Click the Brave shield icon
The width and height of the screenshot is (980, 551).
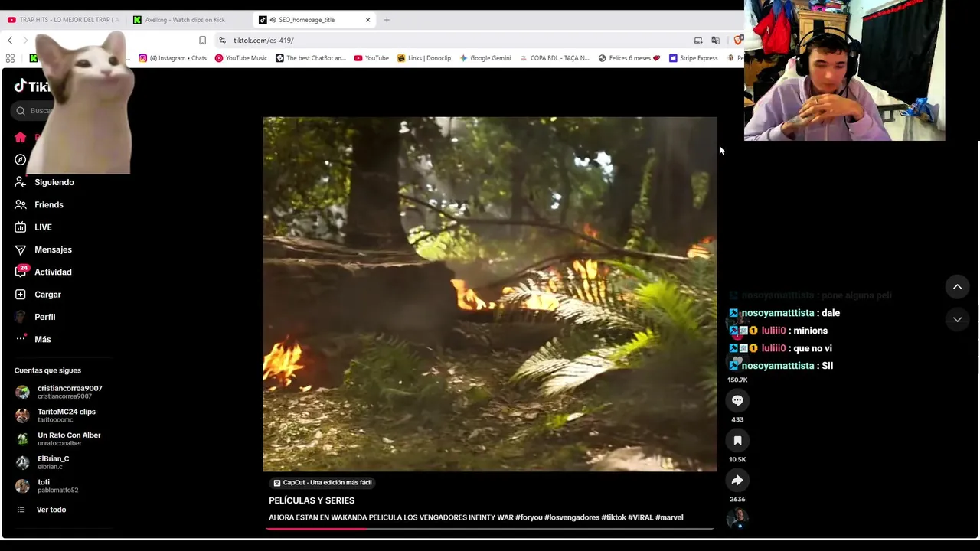pyautogui.click(x=738, y=41)
